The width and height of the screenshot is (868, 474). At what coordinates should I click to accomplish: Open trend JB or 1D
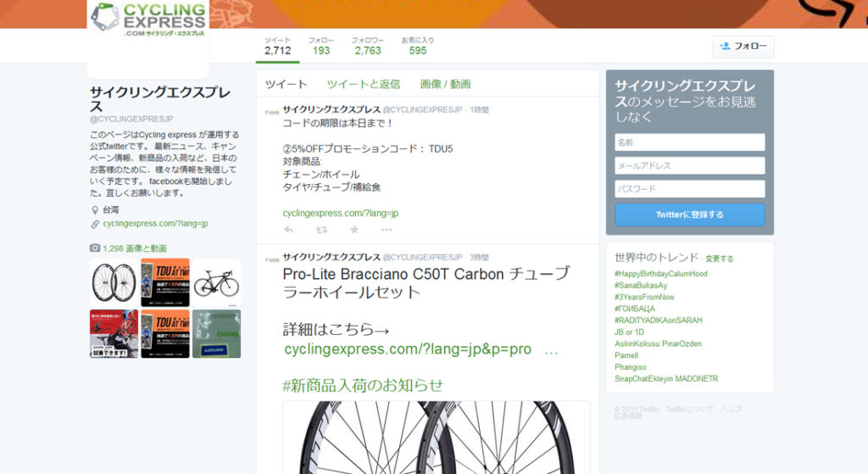[x=630, y=332]
